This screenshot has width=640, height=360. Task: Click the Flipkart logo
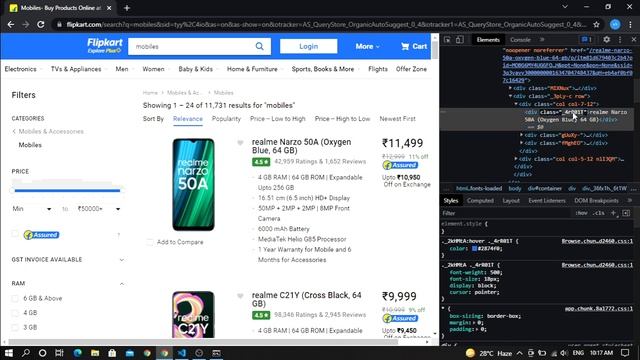[x=104, y=45]
